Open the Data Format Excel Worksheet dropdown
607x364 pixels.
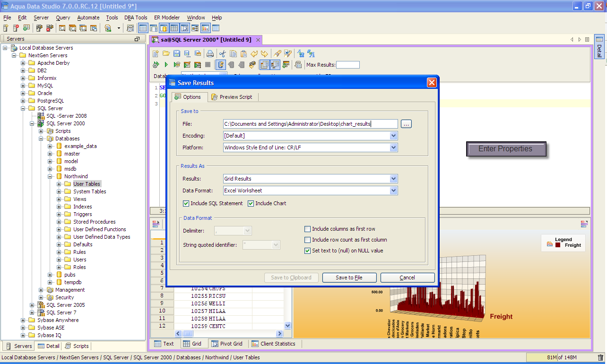coord(393,191)
